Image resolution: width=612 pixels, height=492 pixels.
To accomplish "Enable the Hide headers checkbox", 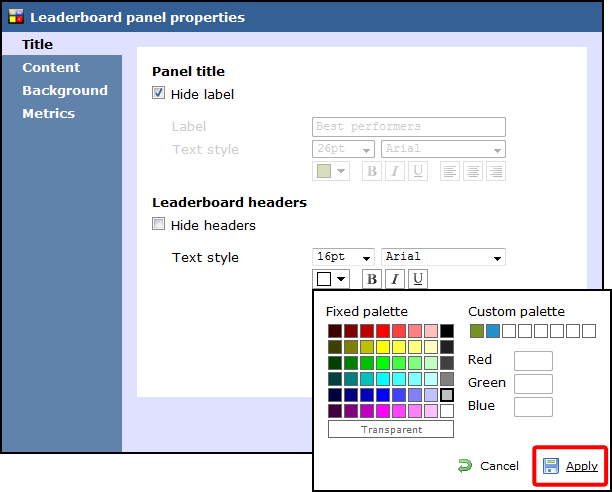I will 159,225.
